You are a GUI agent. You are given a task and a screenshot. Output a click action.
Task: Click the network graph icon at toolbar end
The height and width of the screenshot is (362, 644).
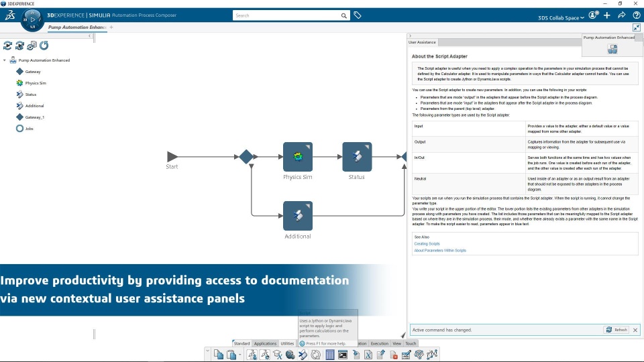[432, 354]
